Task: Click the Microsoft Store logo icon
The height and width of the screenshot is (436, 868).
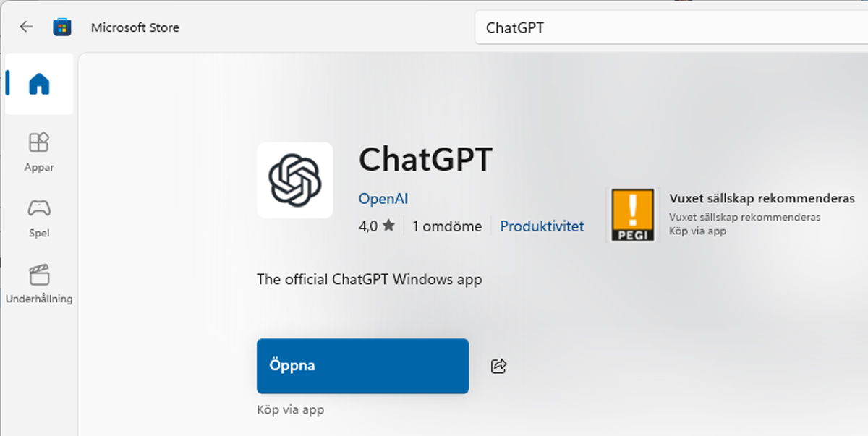Action: [x=62, y=27]
